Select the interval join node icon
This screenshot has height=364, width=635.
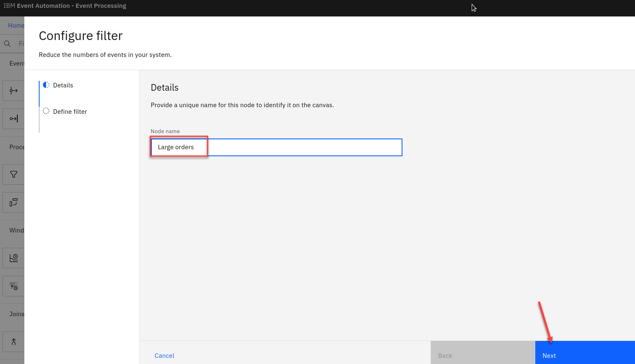(14, 342)
